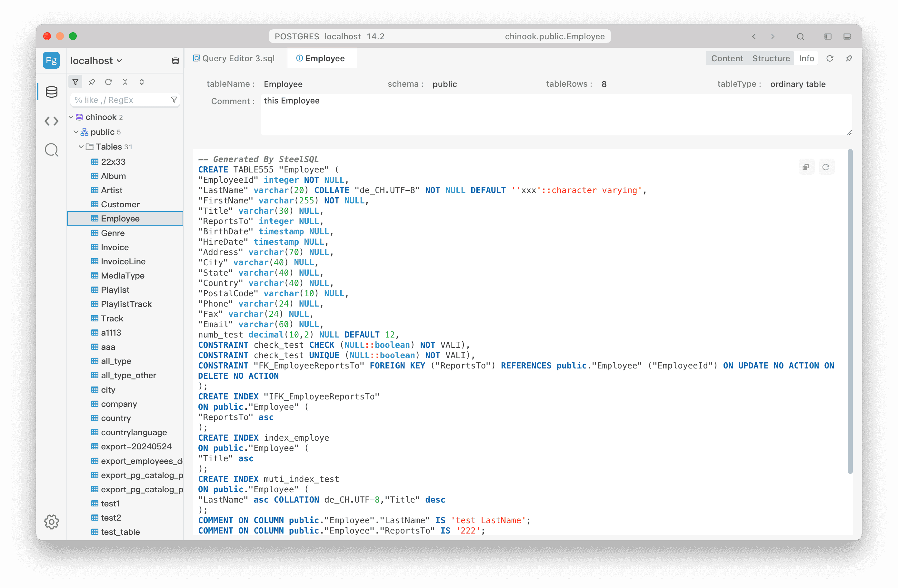
Task: Switch to the Structure tab
Action: (771, 58)
